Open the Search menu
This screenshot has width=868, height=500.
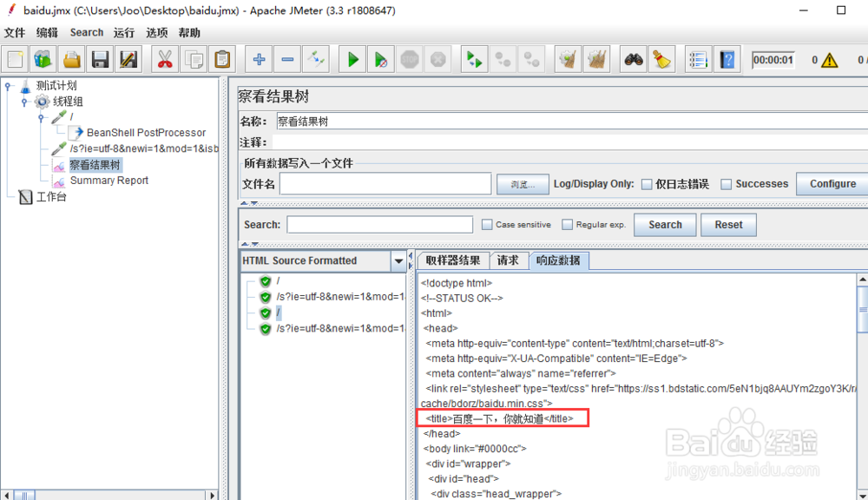point(86,32)
